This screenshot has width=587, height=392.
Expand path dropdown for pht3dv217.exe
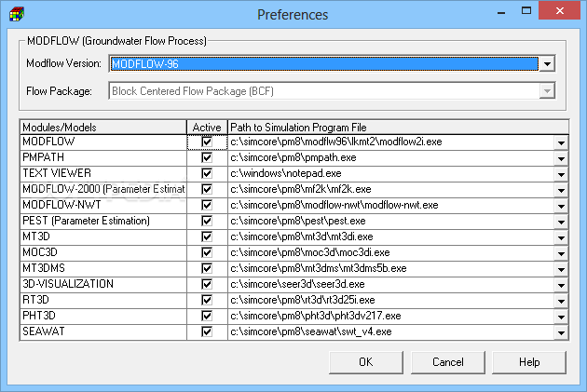click(x=561, y=317)
